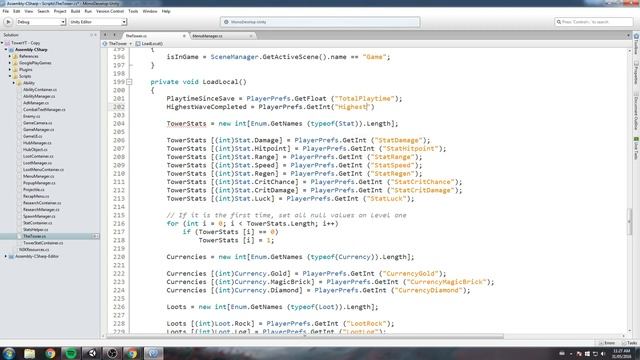The image size is (640, 360).
Task: Click the horizontal editor scrollbar
Action: point(305,336)
